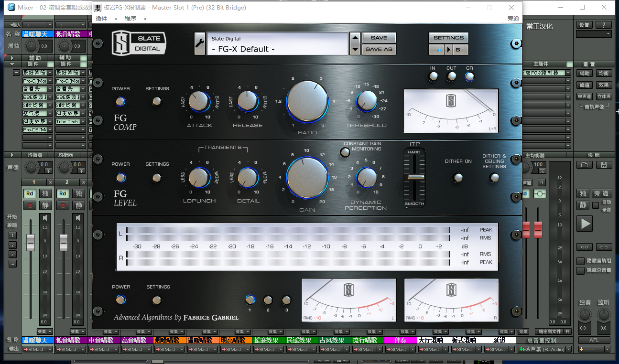Click the ATTACK knob
Viewport: 619px width, 364px height.
[199, 101]
